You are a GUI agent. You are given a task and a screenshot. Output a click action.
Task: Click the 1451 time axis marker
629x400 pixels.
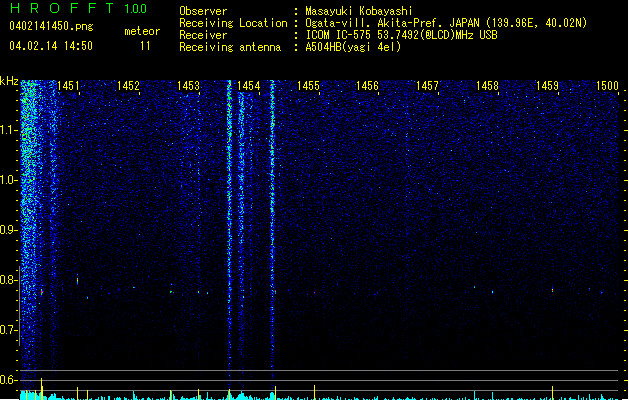coord(68,86)
